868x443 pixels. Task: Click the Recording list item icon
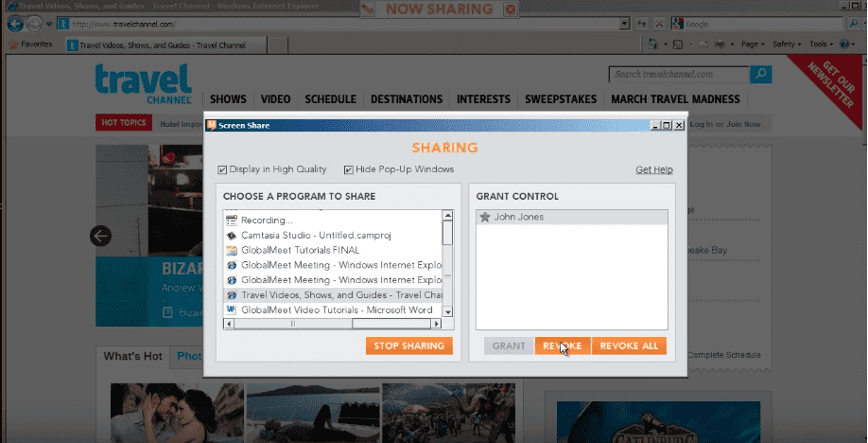232,220
